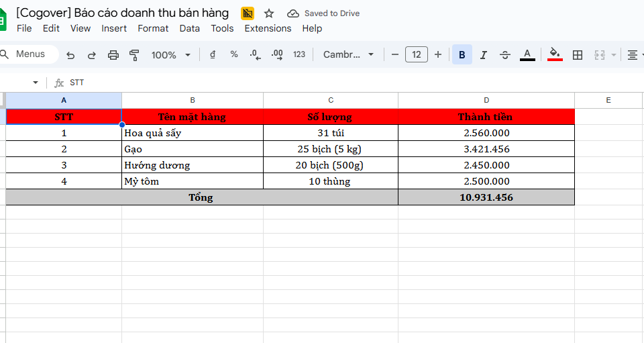Image resolution: width=644 pixels, height=343 pixels.
Task: Open the Extensions menu
Action: pyautogui.click(x=268, y=28)
